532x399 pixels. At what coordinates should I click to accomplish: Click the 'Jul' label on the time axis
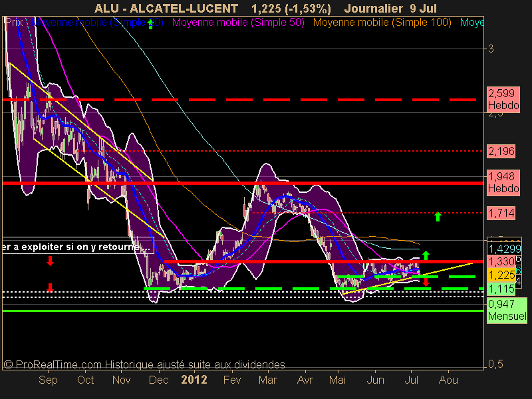pos(412,380)
